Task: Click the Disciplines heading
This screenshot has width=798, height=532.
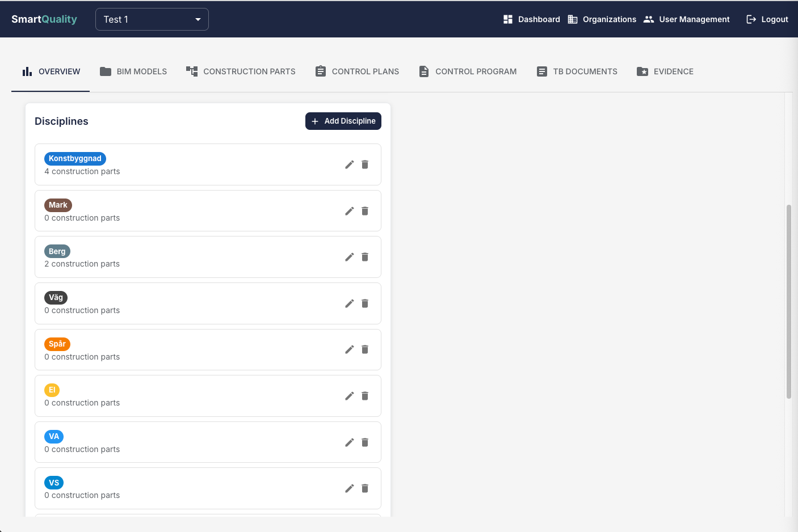Action: pyautogui.click(x=61, y=121)
